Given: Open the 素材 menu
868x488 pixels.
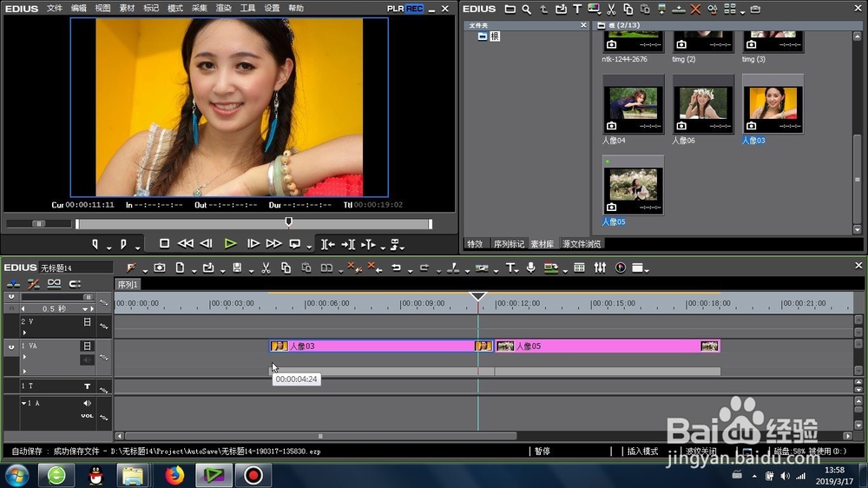Looking at the screenshot, I should click(127, 9).
